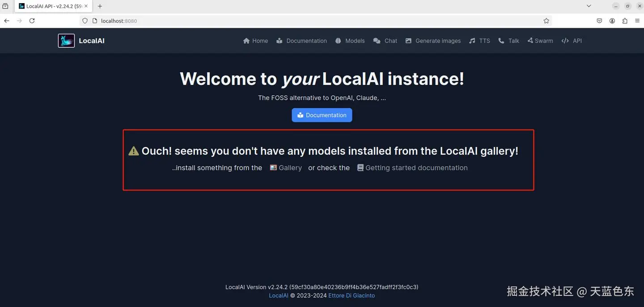Bookmark this page with the star
Image resolution: width=644 pixels, height=307 pixels.
[546, 21]
